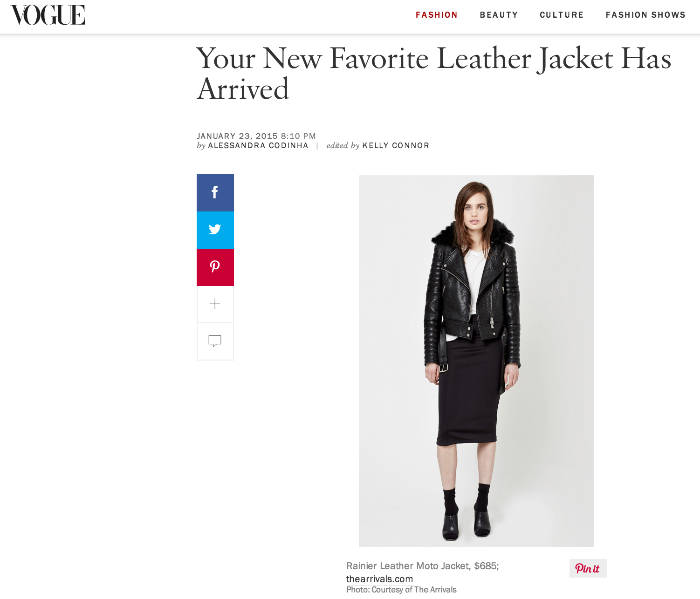Open editor Kelly Connor's page
Viewport: 700px width, 599px height.
tap(396, 145)
